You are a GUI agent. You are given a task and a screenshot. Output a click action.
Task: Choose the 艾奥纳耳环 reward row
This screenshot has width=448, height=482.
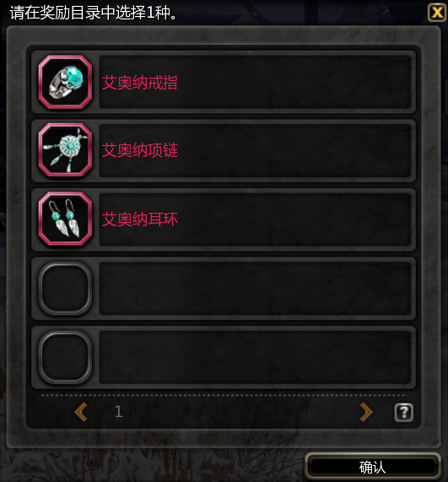(x=224, y=219)
